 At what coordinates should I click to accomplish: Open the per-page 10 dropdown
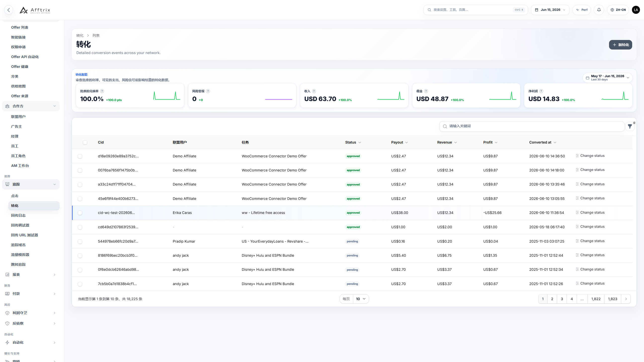361,299
